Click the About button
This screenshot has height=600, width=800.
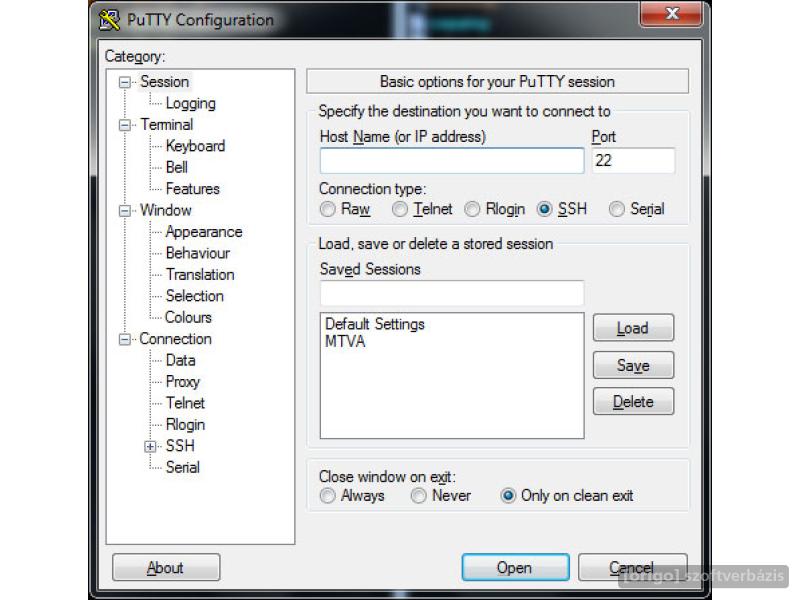166,567
